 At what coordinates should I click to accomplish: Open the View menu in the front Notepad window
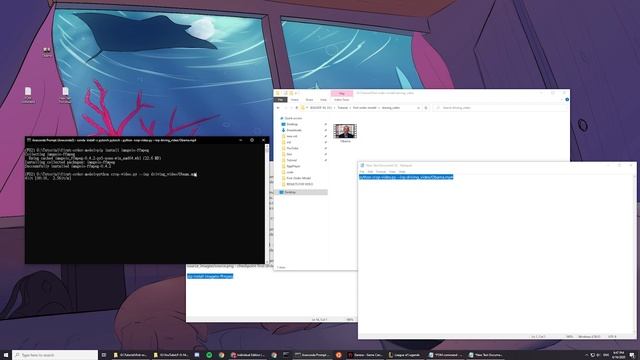tap(392, 171)
